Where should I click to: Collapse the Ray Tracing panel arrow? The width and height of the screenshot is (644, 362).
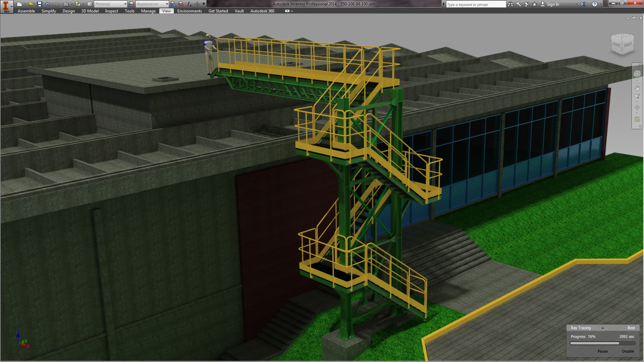pyautogui.click(x=602, y=328)
